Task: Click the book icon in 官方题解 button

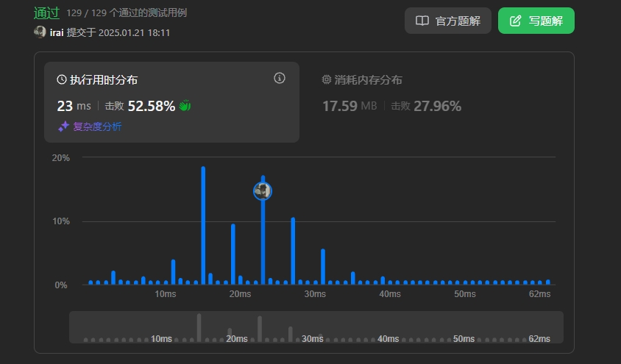Action: click(x=422, y=21)
